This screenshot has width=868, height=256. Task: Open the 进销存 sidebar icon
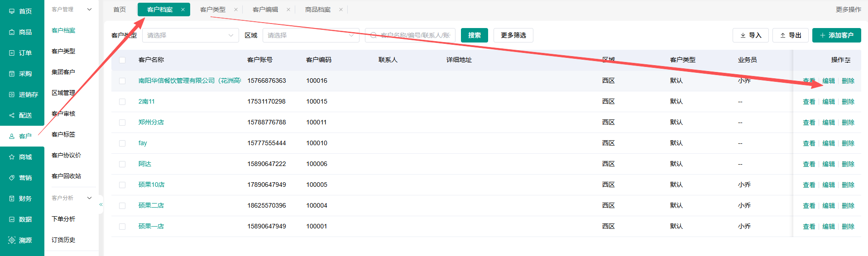click(x=12, y=95)
